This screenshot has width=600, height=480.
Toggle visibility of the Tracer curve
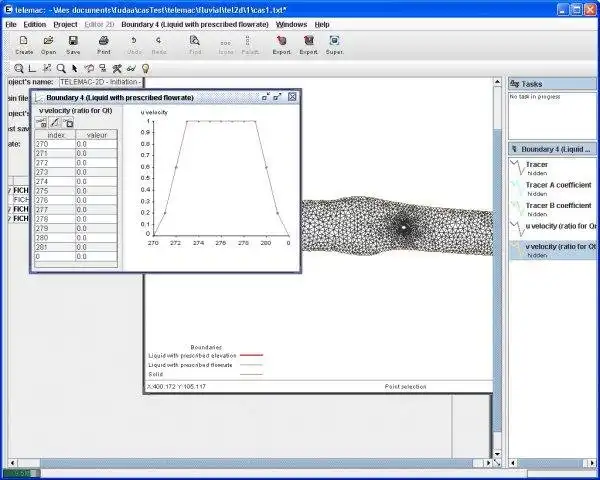click(553, 168)
